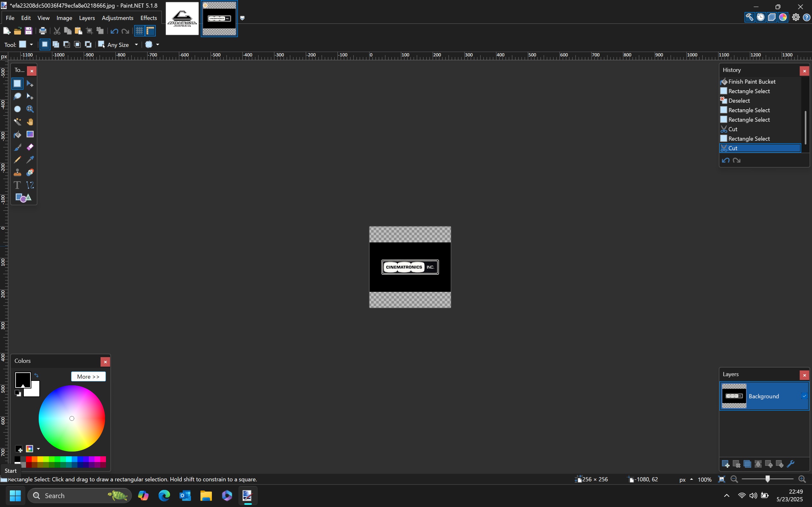Select the Paint Bucket tool

click(x=17, y=134)
